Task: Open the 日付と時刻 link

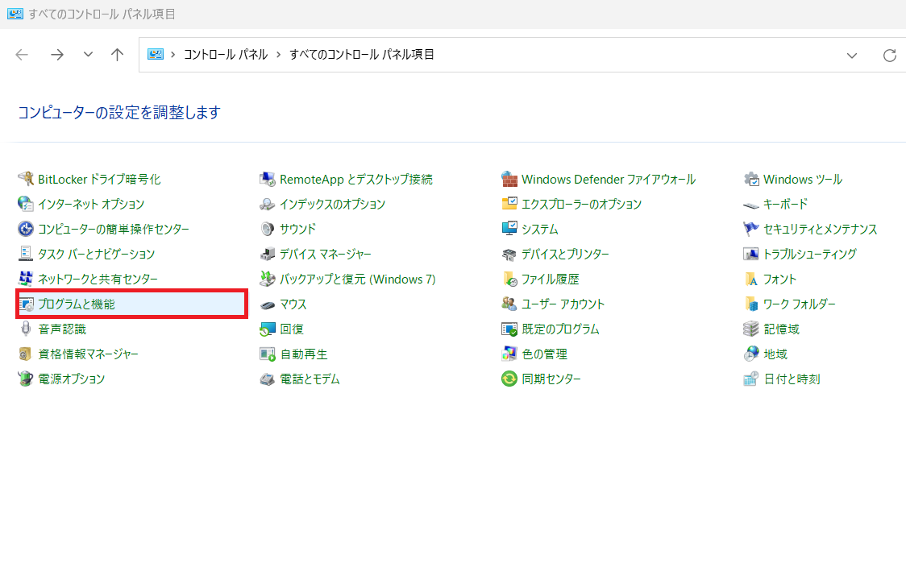Action: 792,379
